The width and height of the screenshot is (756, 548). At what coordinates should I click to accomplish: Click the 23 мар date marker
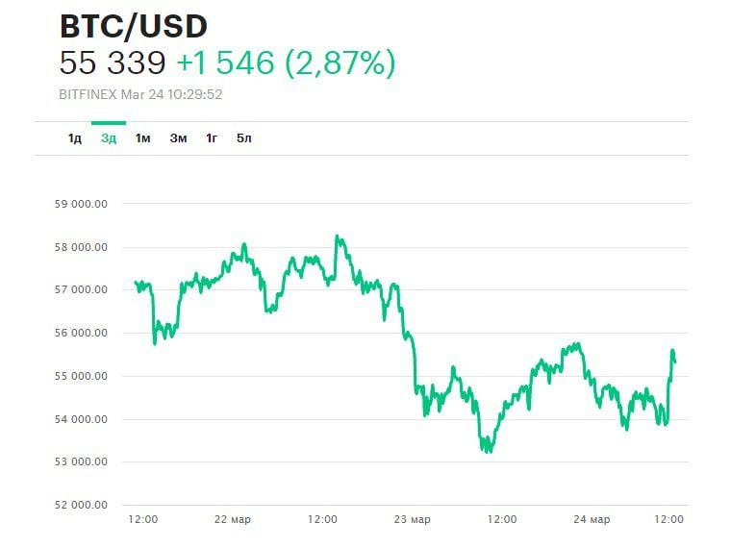pyautogui.click(x=413, y=519)
